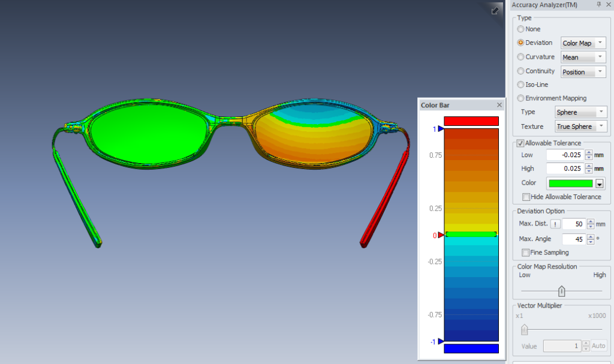Open the Type dropdown showing Sphere
Viewport: 614px width, 364px height.
click(602, 112)
